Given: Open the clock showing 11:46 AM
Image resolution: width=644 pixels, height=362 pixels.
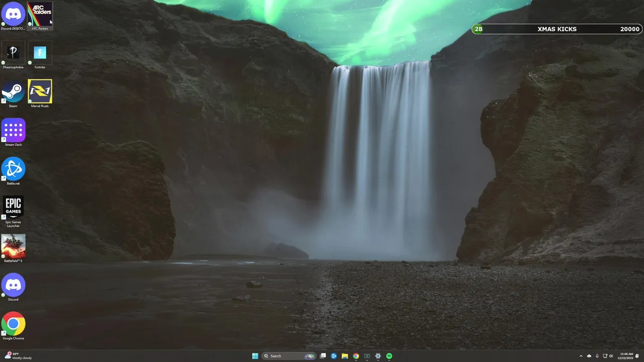Looking at the screenshot, I should [x=626, y=356].
